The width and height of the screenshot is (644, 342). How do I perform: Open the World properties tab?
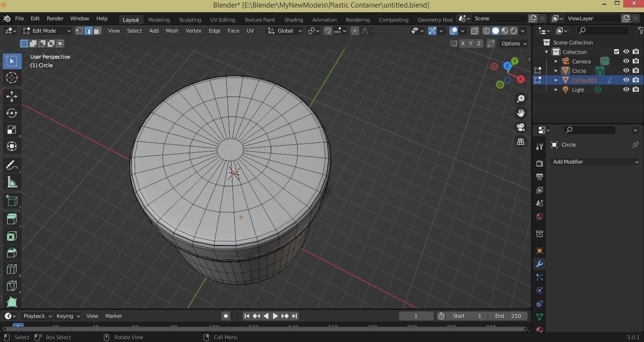pos(540,217)
